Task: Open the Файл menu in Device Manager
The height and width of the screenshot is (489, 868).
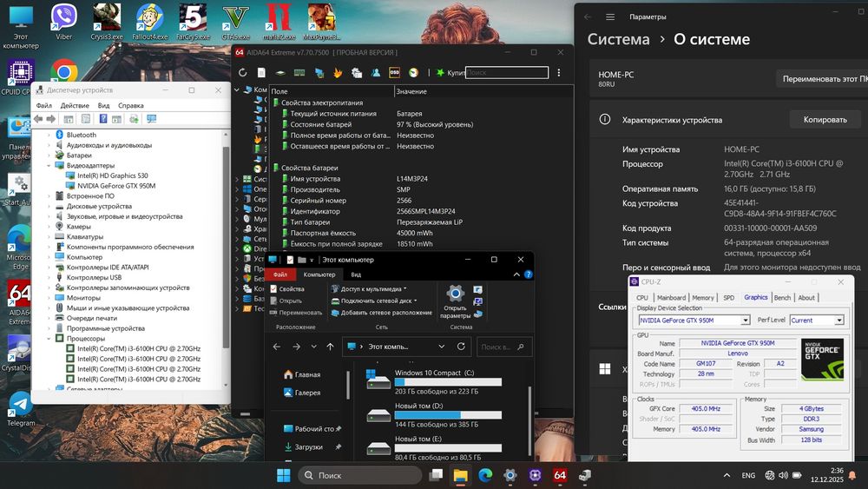Action: pyautogui.click(x=43, y=105)
